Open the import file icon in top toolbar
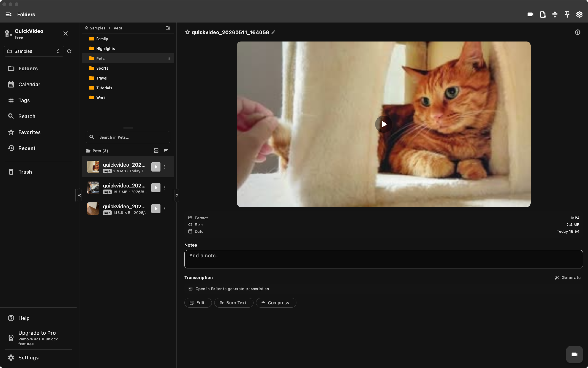 click(x=543, y=15)
